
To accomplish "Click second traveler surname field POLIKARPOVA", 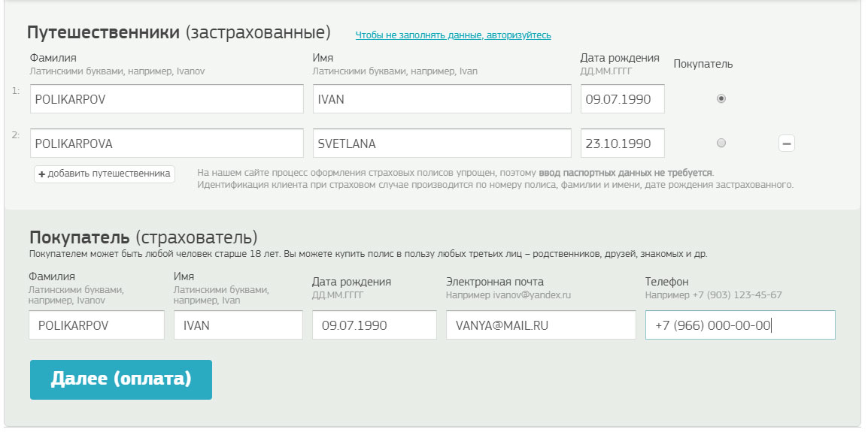I will point(166,143).
